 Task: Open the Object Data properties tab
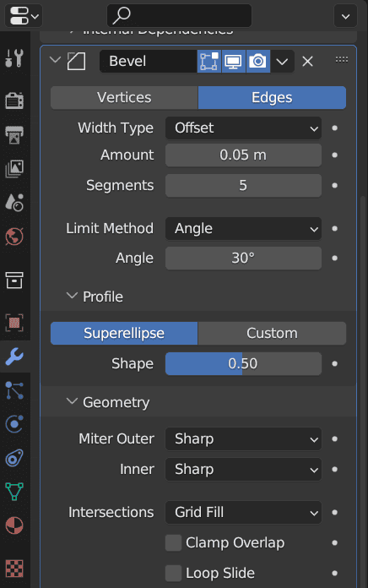[x=14, y=491]
